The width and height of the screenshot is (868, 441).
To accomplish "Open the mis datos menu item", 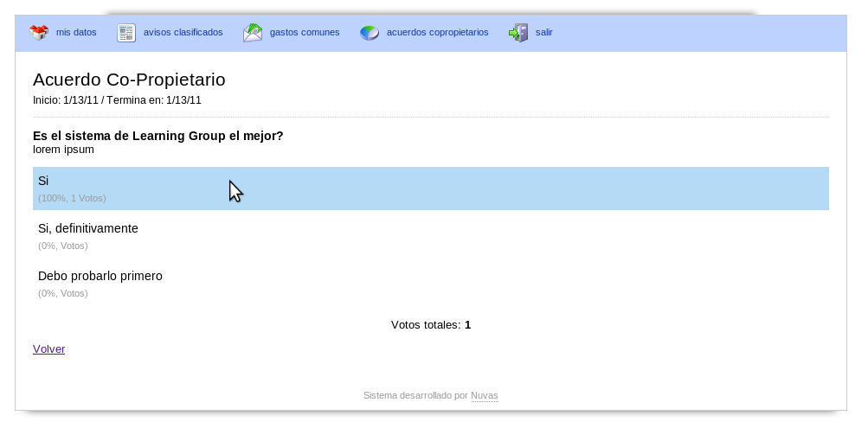I will 76,33.
